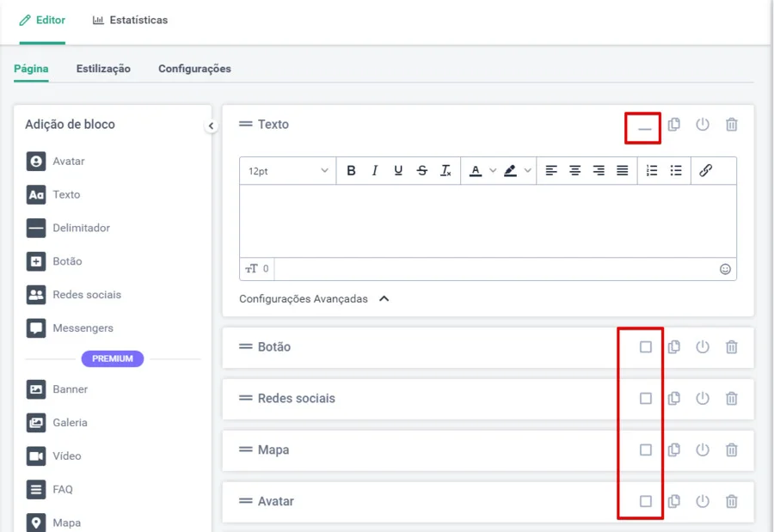
Task: Center align the text
Action: (x=575, y=171)
